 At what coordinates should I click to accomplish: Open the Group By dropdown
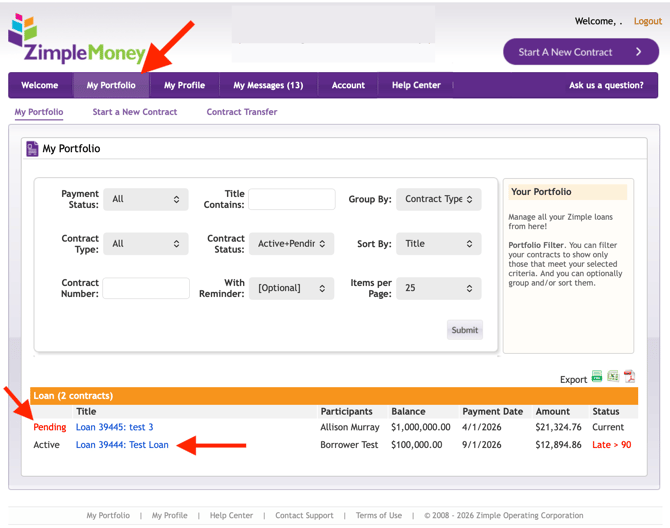coord(438,199)
